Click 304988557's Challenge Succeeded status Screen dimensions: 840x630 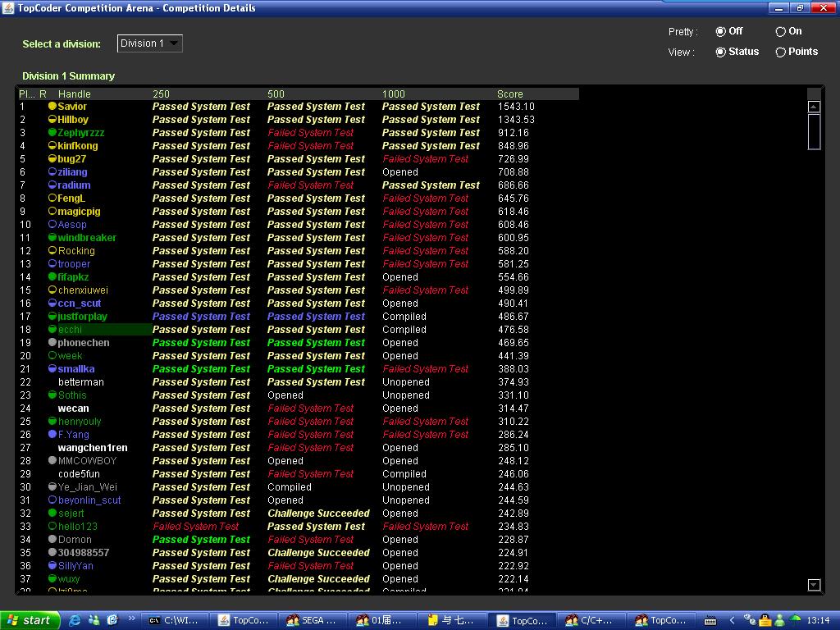(x=319, y=552)
